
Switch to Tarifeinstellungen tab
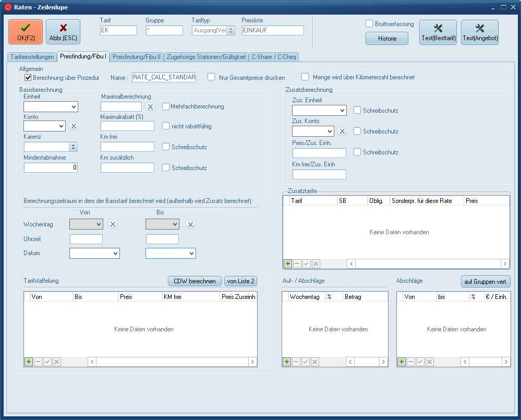click(32, 57)
